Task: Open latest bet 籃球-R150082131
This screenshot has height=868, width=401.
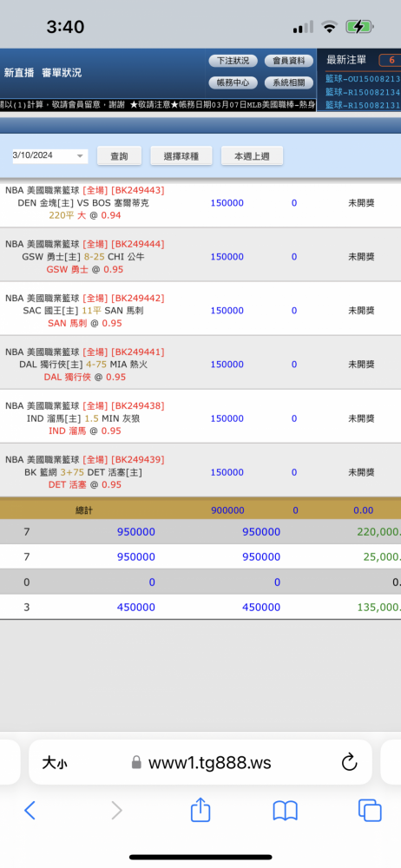Action: pyautogui.click(x=363, y=105)
